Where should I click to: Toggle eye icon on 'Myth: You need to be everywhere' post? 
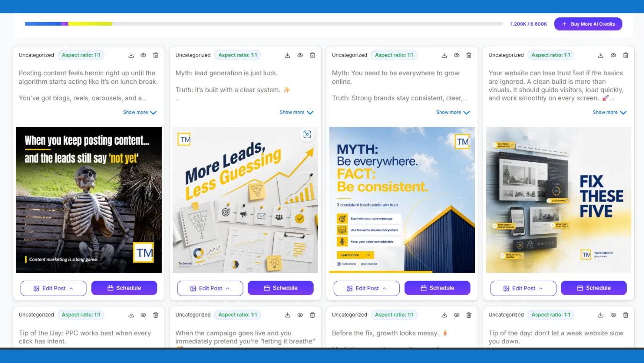(457, 55)
